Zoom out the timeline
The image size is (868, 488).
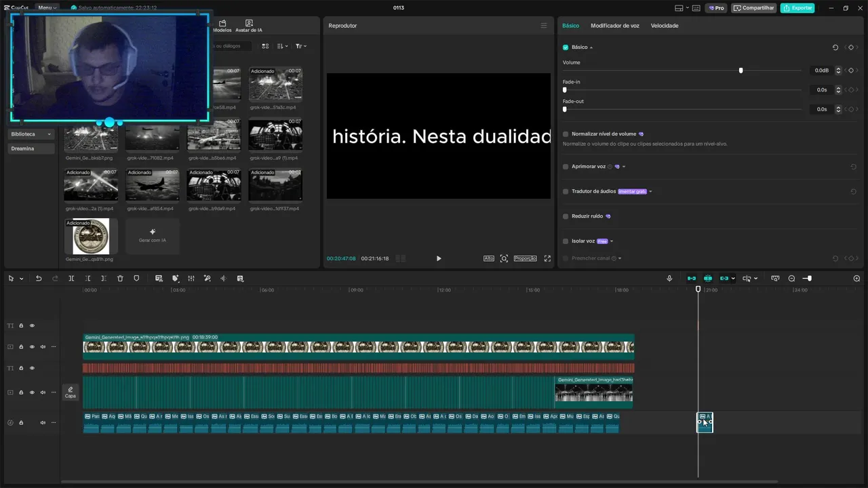[x=791, y=279]
